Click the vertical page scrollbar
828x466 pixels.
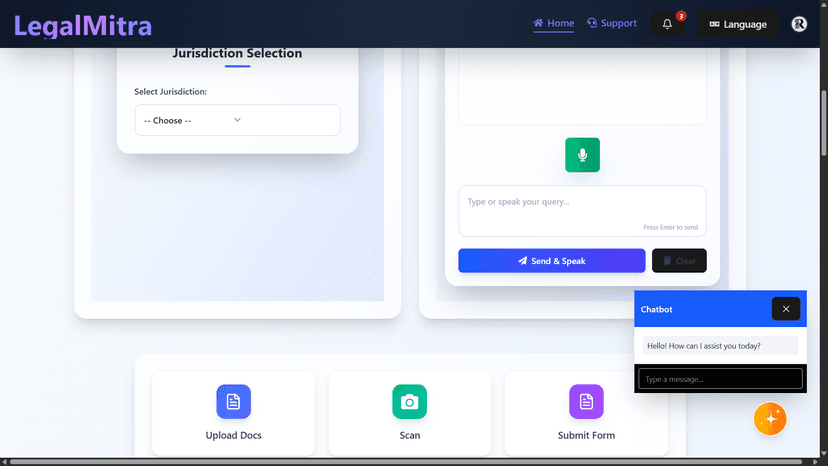(822, 120)
